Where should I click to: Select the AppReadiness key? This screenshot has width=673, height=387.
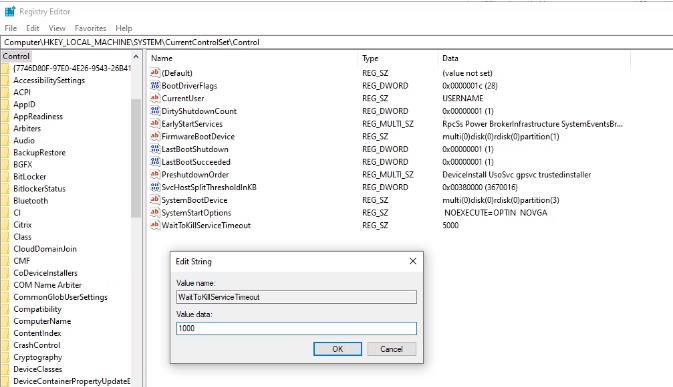(x=38, y=116)
